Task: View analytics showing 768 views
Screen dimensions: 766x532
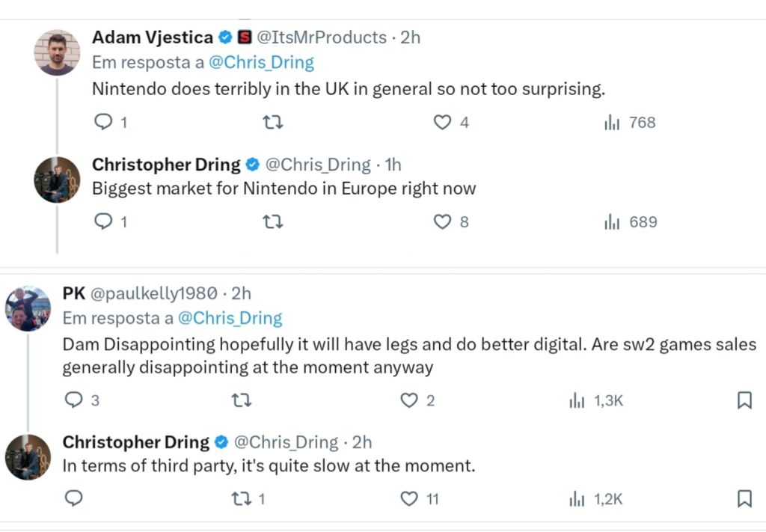Action: tap(629, 122)
